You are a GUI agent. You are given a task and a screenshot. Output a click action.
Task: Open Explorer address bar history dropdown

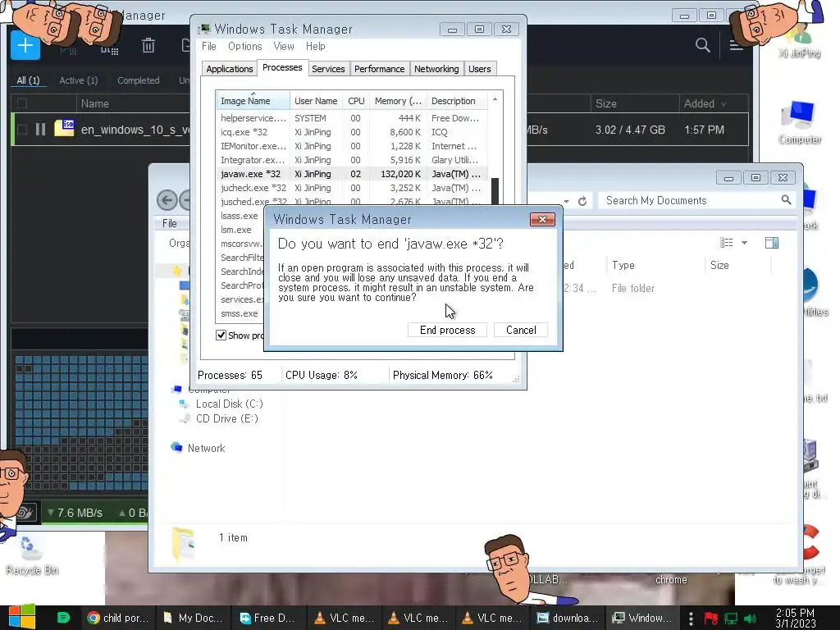click(x=566, y=202)
